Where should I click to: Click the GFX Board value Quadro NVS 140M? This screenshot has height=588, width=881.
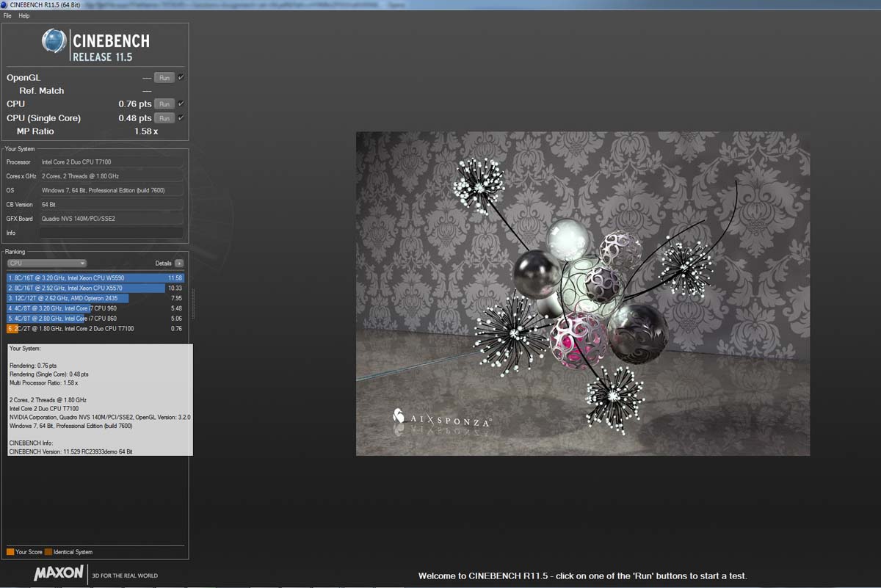(x=79, y=219)
